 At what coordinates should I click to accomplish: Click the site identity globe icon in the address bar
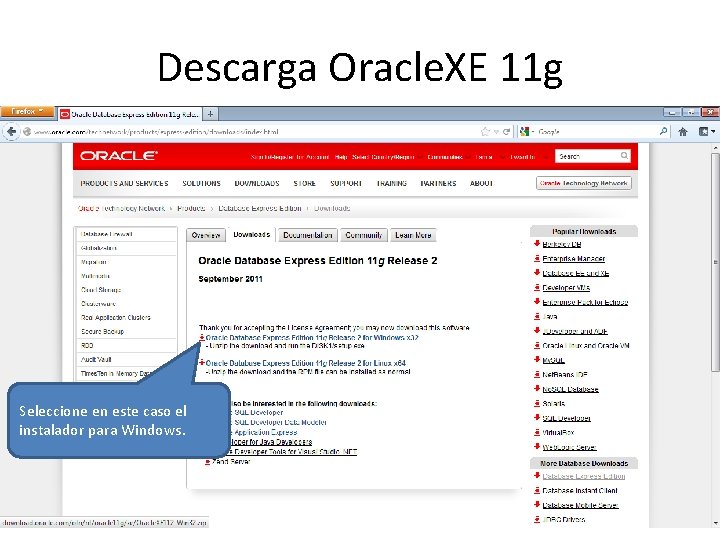[27, 132]
